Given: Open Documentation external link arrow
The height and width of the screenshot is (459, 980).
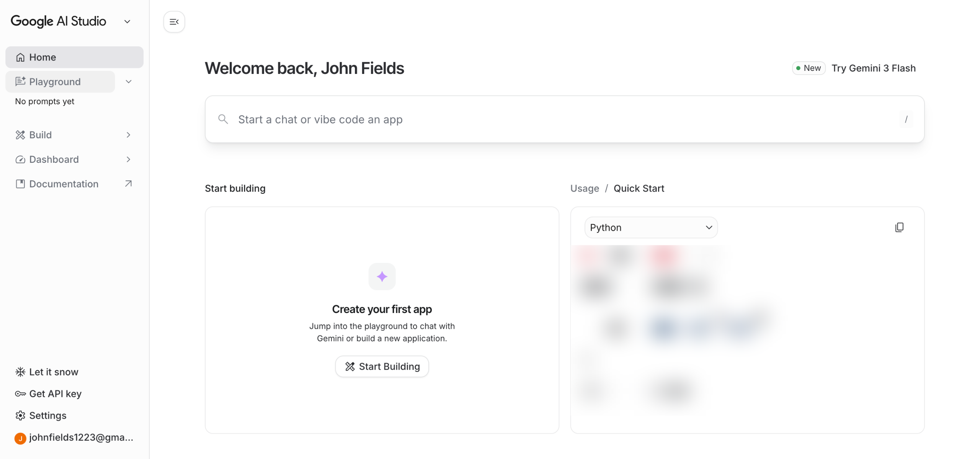Looking at the screenshot, I should click(128, 184).
